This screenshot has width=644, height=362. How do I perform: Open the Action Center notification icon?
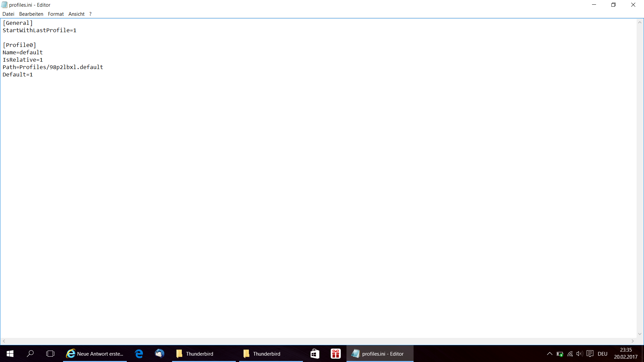point(590,354)
